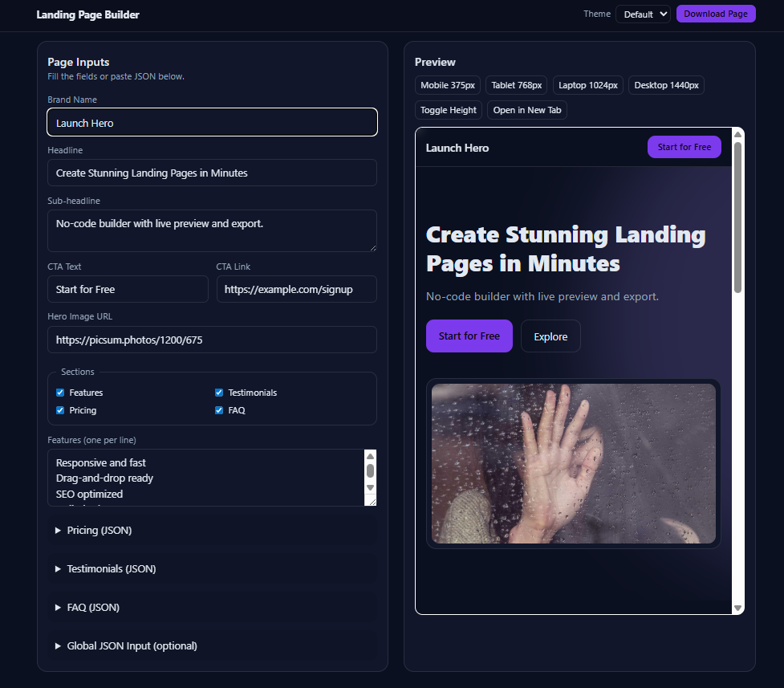This screenshot has width=784, height=688.
Task: Click the Explore button in preview
Action: point(550,336)
